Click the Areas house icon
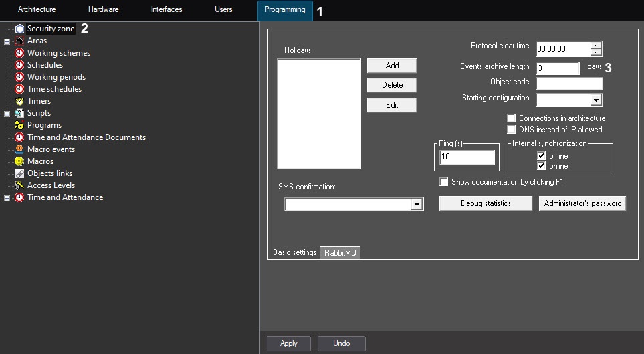644x354 pixels. 19,41
